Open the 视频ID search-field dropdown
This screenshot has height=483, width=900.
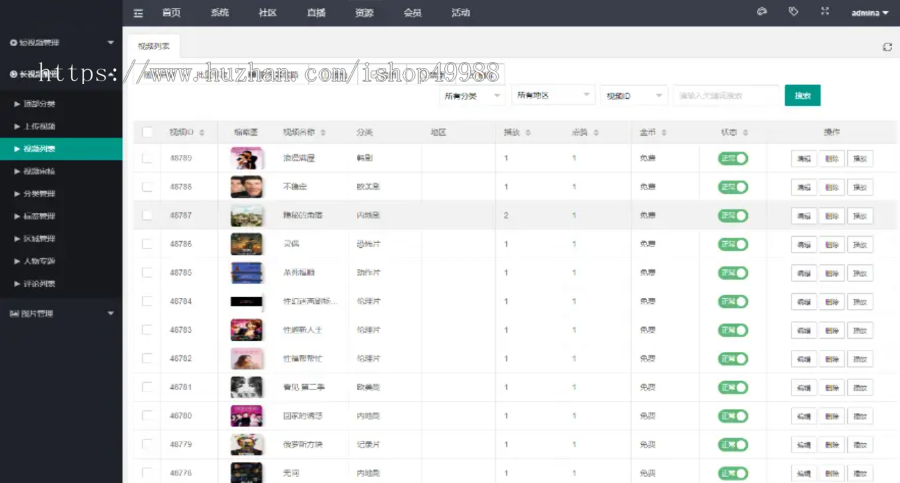[x=634, y=95]
